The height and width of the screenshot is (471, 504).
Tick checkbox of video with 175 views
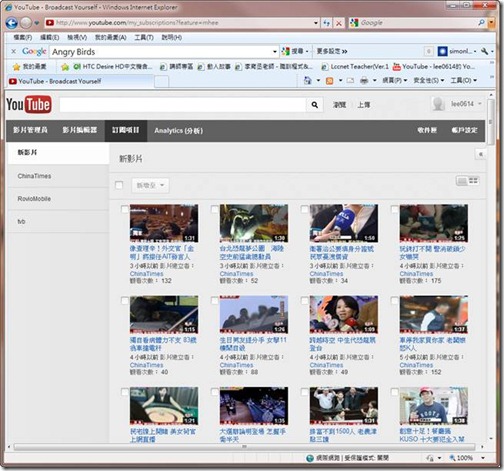point(395,209)
